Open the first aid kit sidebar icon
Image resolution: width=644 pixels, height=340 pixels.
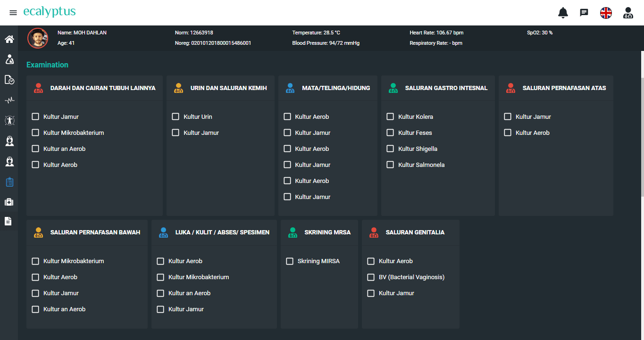[x=9, y=202]
